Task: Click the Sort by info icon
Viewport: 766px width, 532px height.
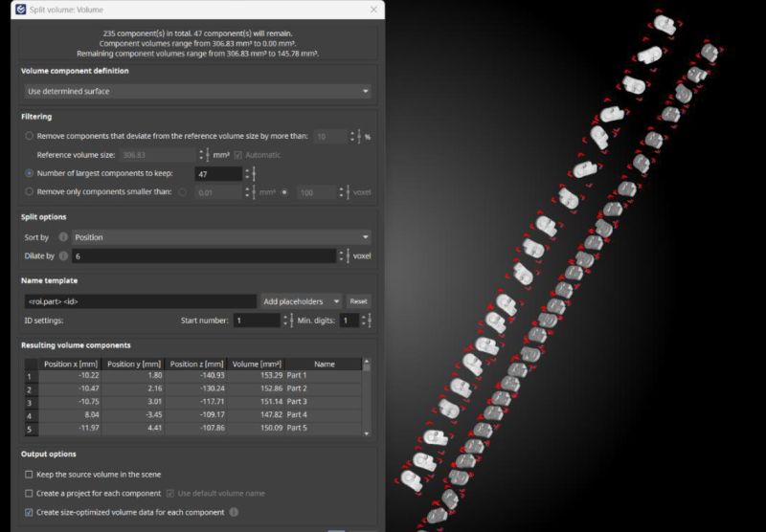Action: (x=63, y=237)
